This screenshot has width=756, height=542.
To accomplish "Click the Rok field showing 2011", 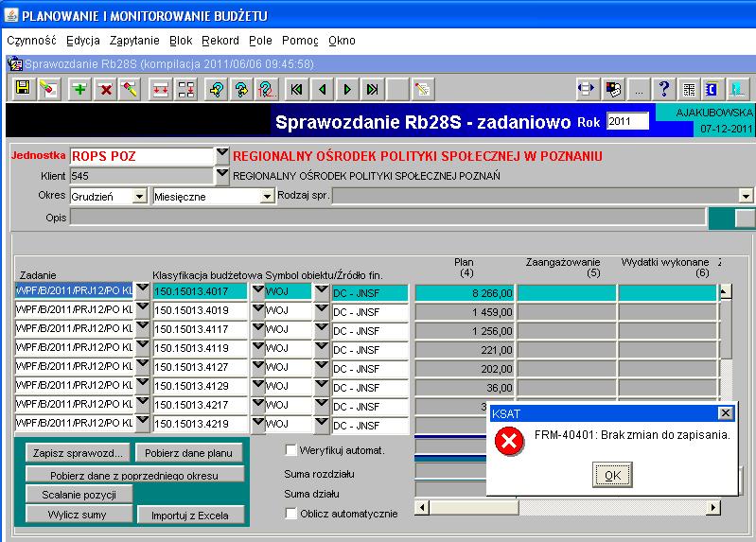I will 627,121.
